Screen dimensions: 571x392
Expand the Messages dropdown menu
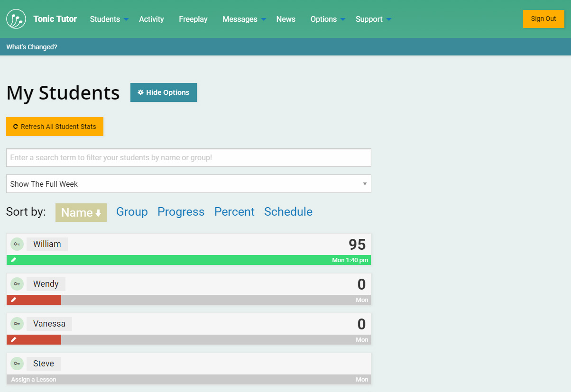tap(244, 19)
